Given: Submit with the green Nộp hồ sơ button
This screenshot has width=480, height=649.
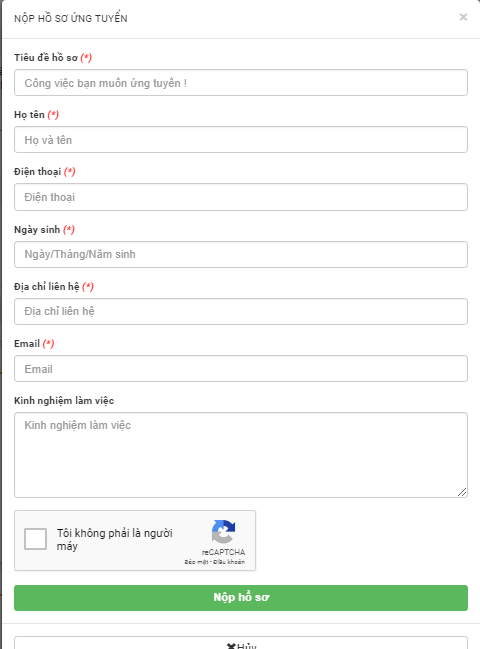Looking at the screenshot, I should click(x=241, y=598).
